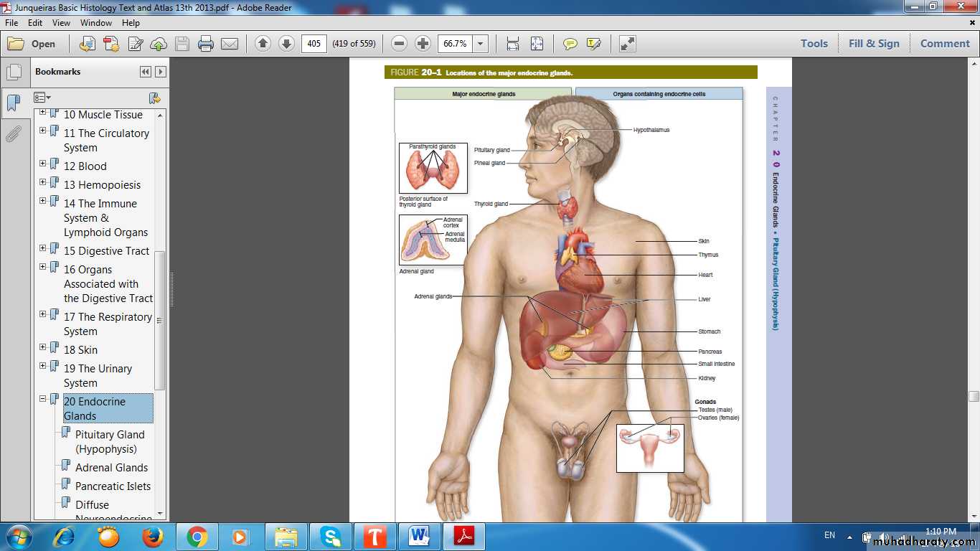This screenshot has height=551, width=980.
Task: Click the email envelope icon
Action: (x=230, y=44)
